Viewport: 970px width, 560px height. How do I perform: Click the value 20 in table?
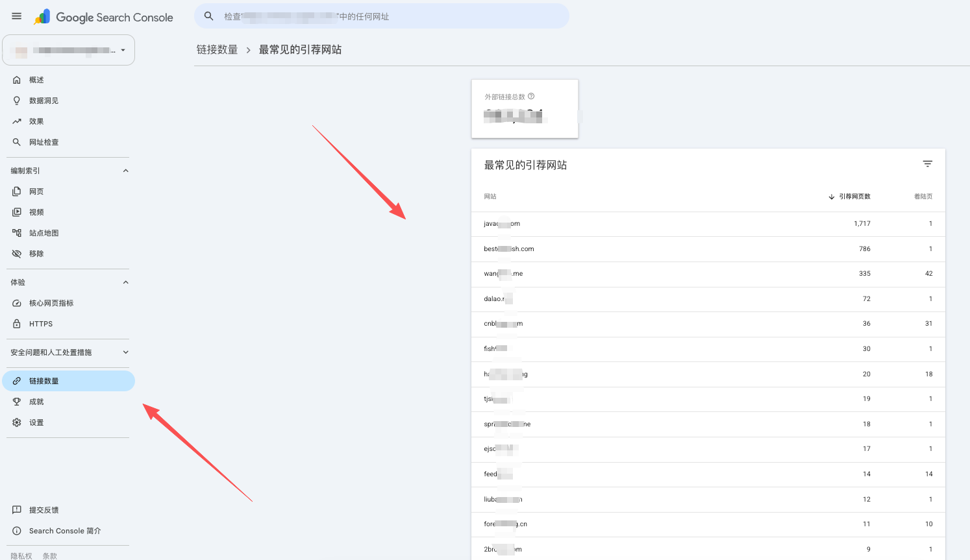(x=867, y=374)
